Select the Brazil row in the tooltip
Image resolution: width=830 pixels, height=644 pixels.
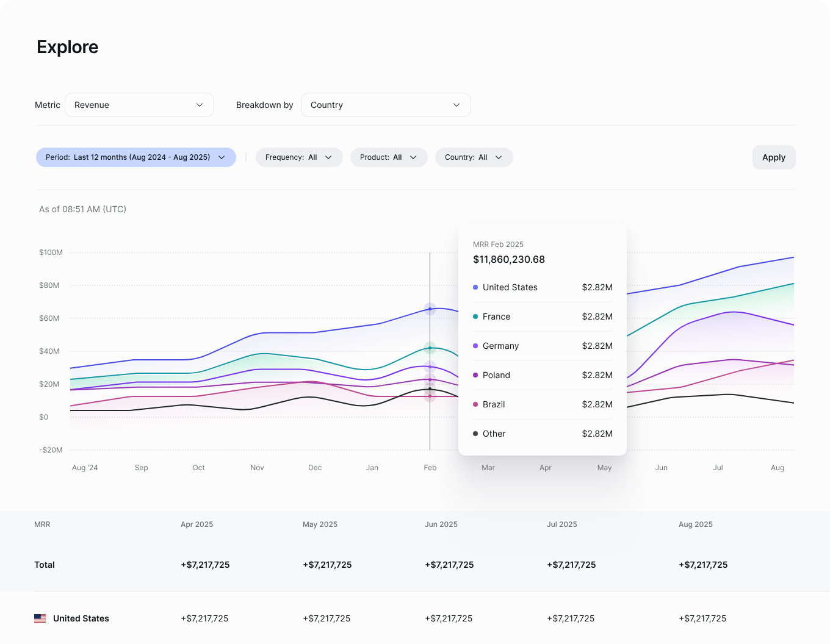[x=543, y=404]
